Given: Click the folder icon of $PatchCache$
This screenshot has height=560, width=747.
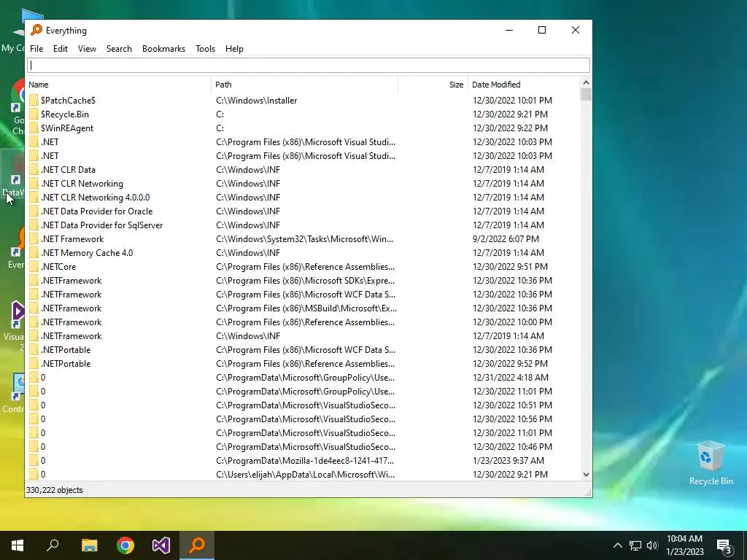Looking at the screenshot, I should click(34, 101).
